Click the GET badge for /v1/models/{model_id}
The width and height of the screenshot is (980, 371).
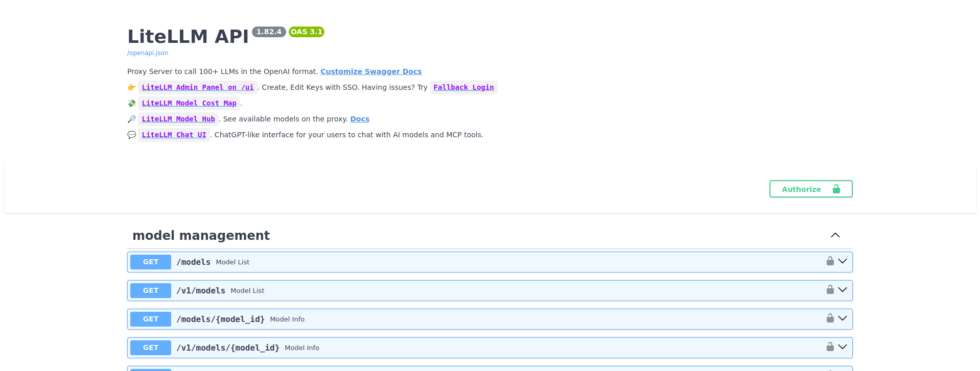point(151,348)
